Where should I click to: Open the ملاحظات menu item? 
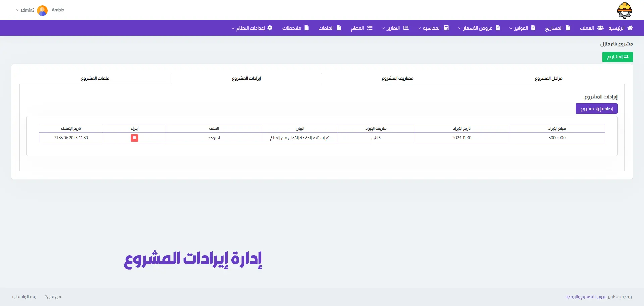[x=295, y=28]
